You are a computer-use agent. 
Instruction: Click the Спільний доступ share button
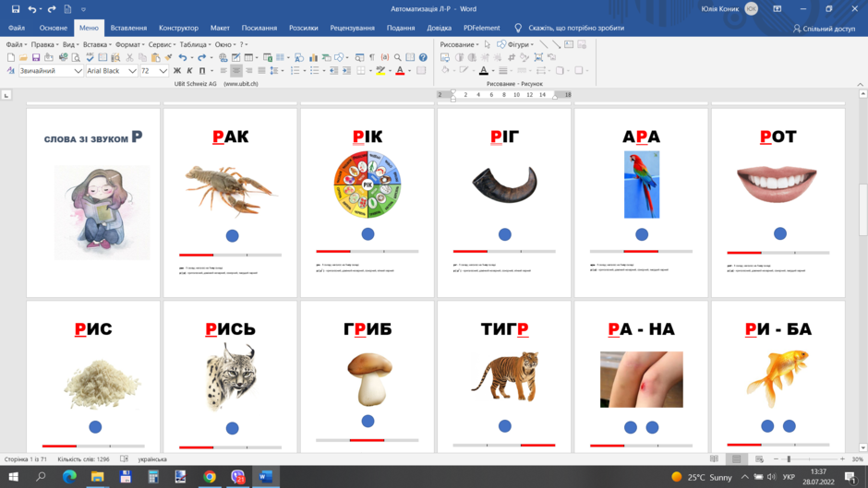824,29
